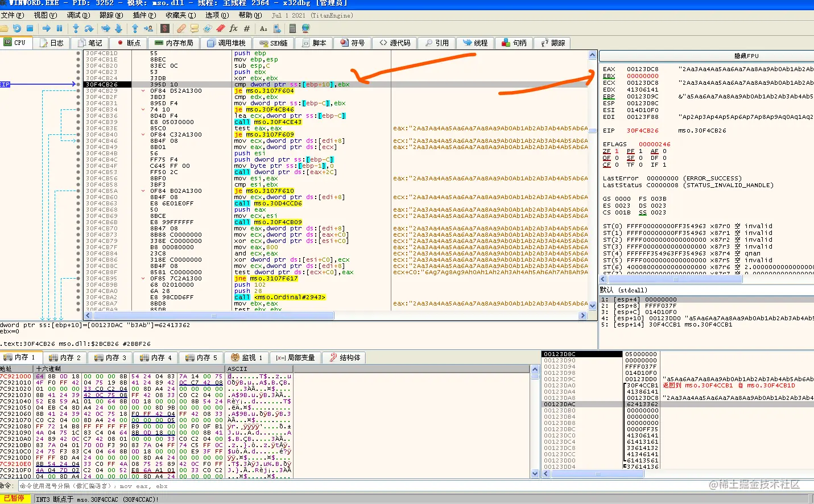The image size is (814, 504).
Task: Click the Step Over toolbar icon
Action: [x=89, y=28]
